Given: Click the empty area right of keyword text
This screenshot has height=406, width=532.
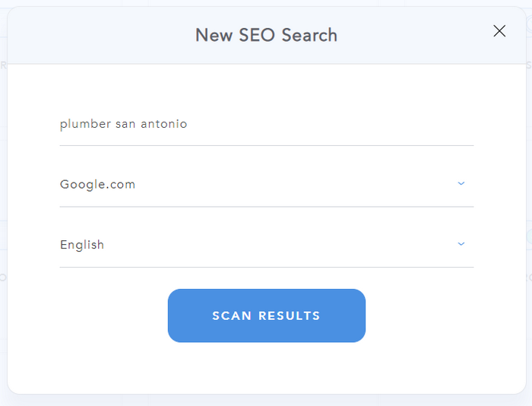Looking at the screenshot, I should [x=342, y=124].
